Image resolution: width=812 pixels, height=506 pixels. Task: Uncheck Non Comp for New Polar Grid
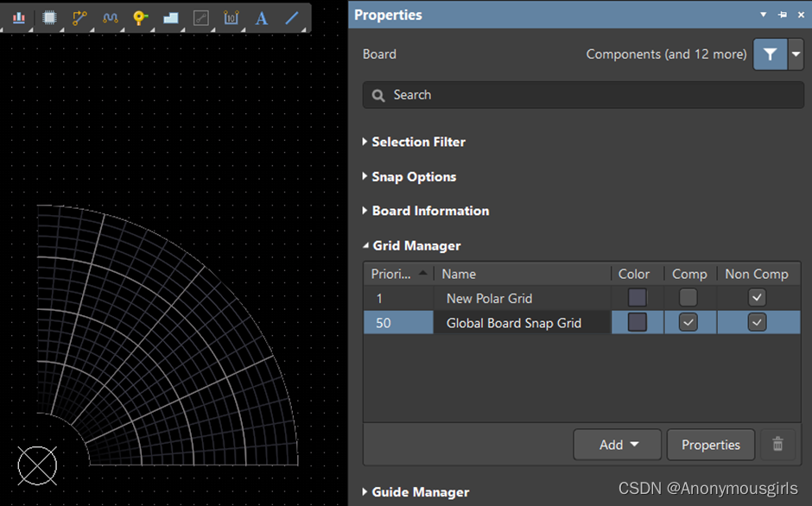pos(757,298)
